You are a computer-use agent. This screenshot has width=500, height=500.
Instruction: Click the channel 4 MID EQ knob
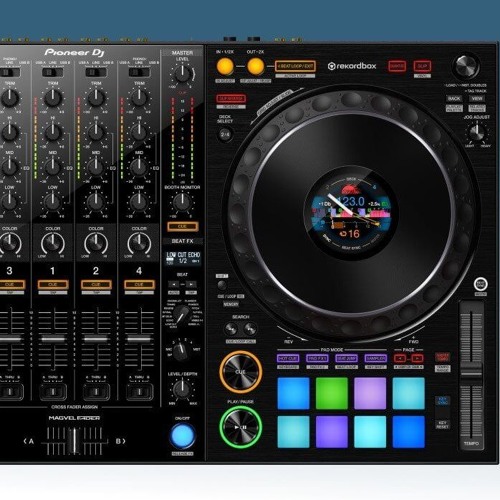coord(139,167)
